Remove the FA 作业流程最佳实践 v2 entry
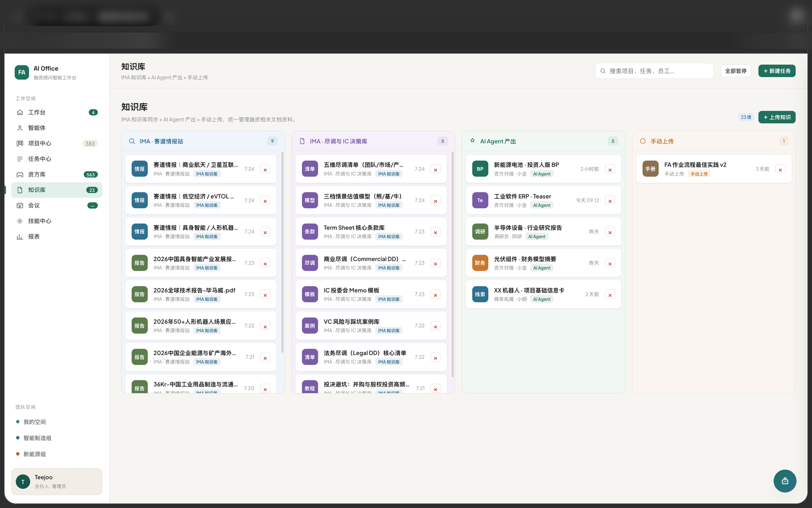 click(x=781, y=170)
